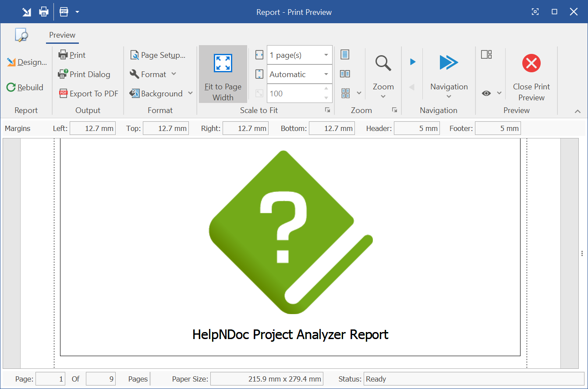Click the current page number field
588x389 pixels.
(x=50, y=379)
